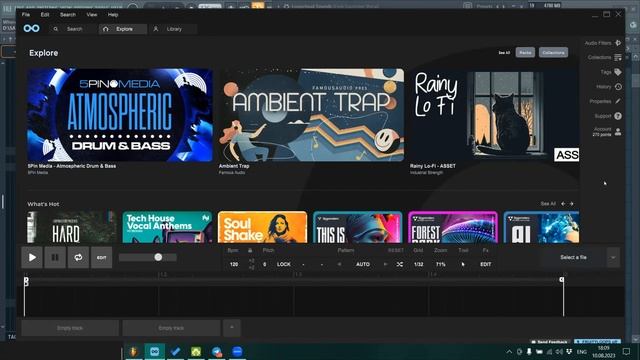Open the Zoom 71% selector

pyautogui.click(x=441, y=264)
